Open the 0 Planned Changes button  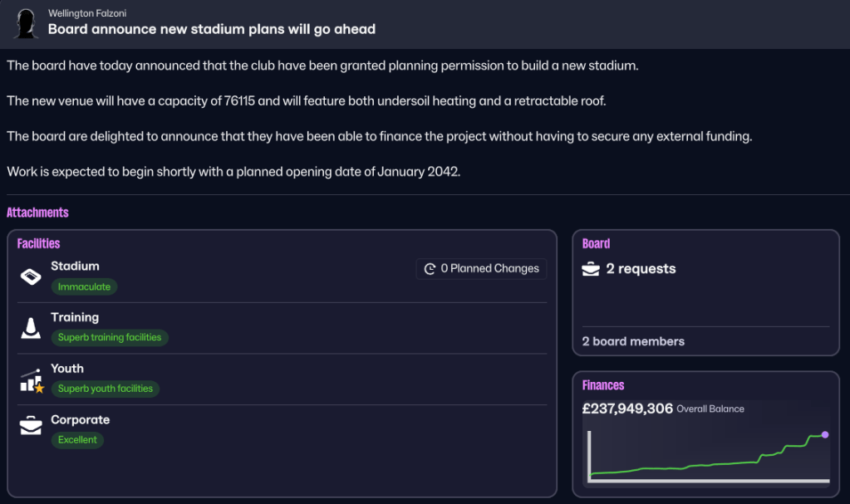tap(481, 269)
